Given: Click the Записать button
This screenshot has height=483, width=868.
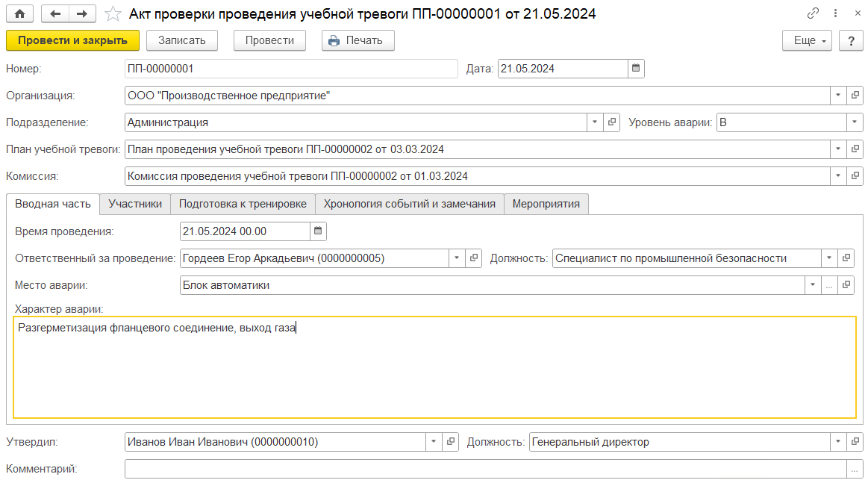Looking at the screenshot, I should 181,40.
